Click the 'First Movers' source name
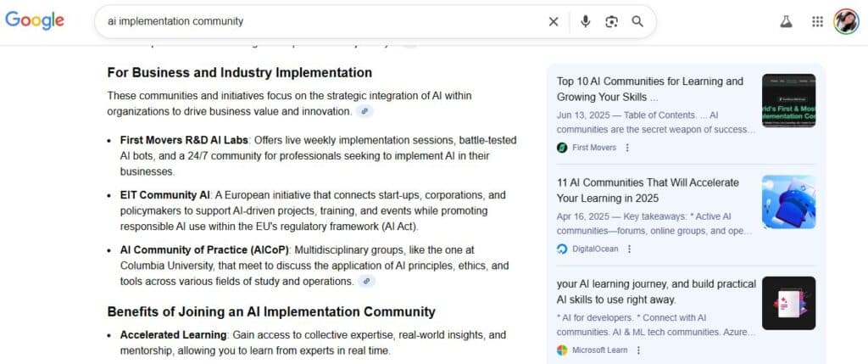The height and width of the screenshot is (364, 868). click(594, 148)
